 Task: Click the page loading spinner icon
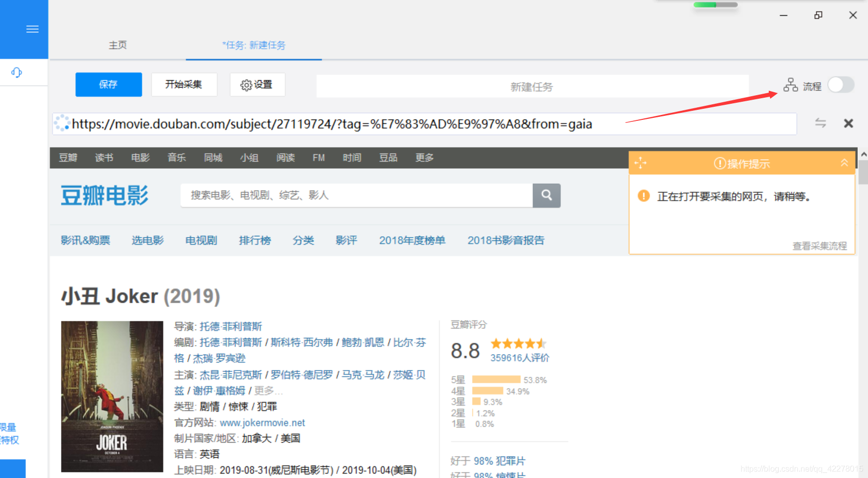point(62,123)
